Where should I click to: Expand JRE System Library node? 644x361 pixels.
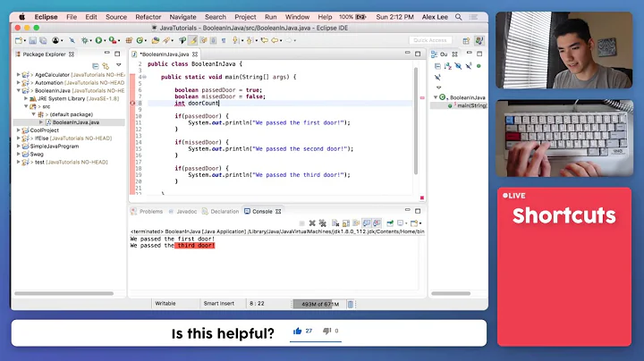[x=26, y=98]
